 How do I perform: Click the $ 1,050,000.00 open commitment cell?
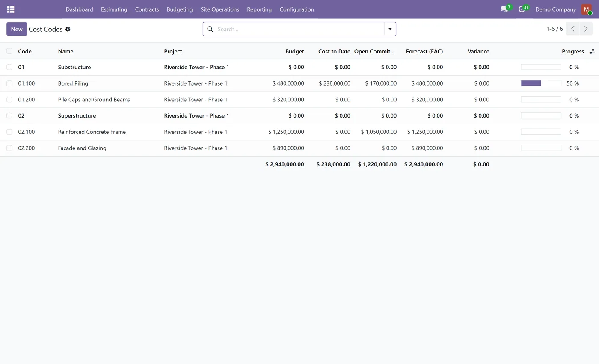pyautogui.click(x=379, y=132)
